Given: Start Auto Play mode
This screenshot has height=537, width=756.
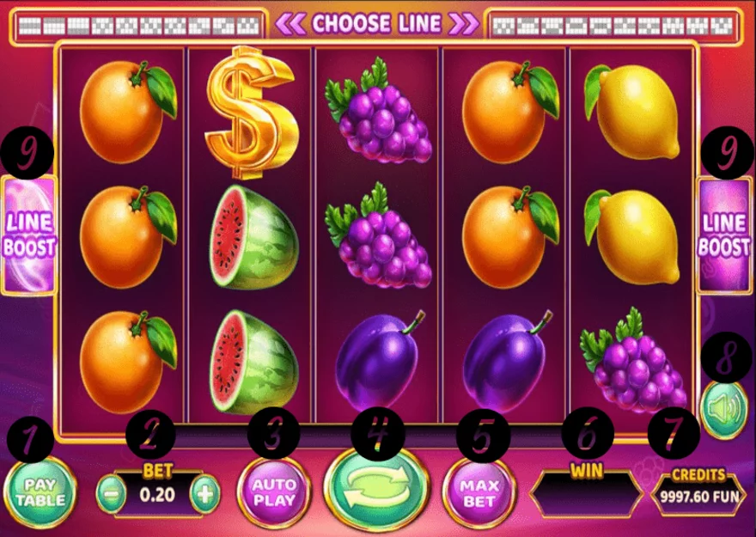Looking at the screenshot, I should point(274,492).
